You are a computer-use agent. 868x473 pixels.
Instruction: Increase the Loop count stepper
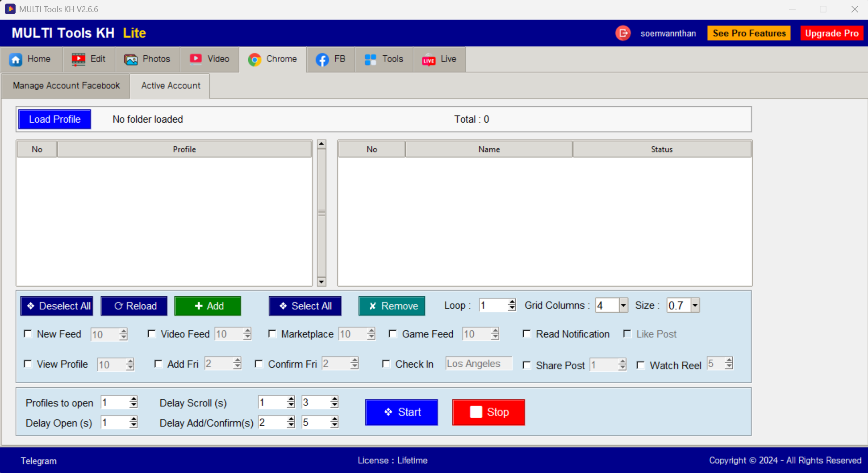click(x=512, y=302)
